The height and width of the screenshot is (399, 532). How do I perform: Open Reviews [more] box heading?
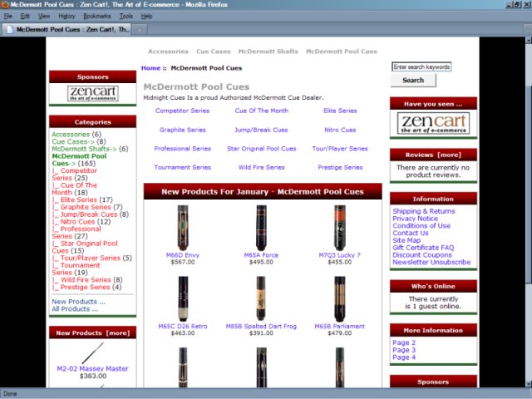point(433,155)
